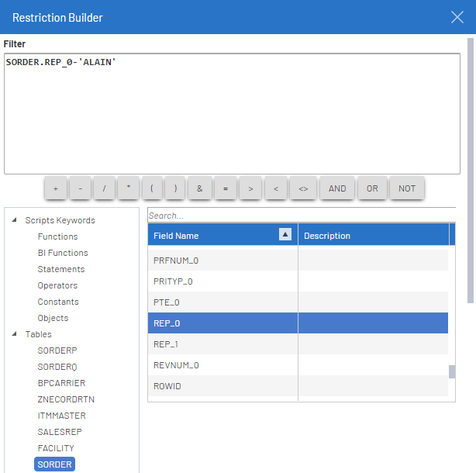Image resolution: width=476 pixels, height=473 pixels.
Task: Select BI Functions in the tree
Action: click(63, 253)
